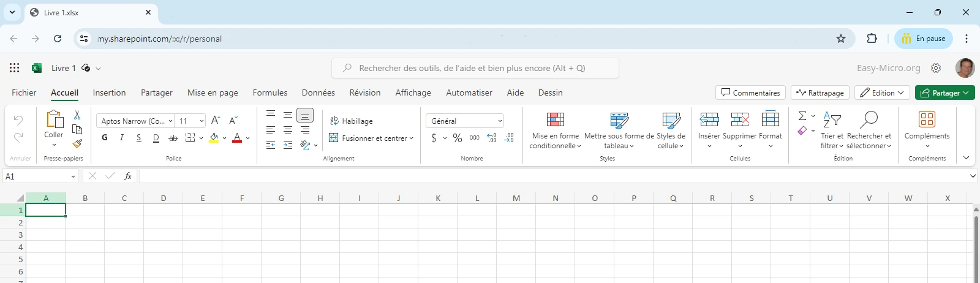Click the decrease indent icon
980x283 pixels.
[x=271, y=145]
